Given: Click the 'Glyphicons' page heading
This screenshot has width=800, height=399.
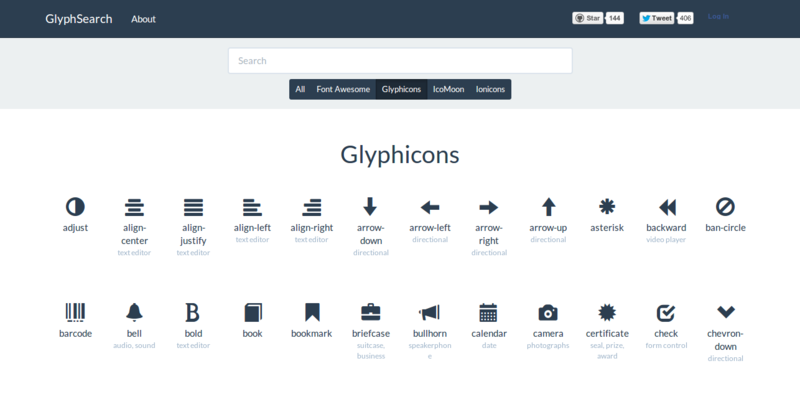Looking at the screenshot, I should (x=400, y=155).
